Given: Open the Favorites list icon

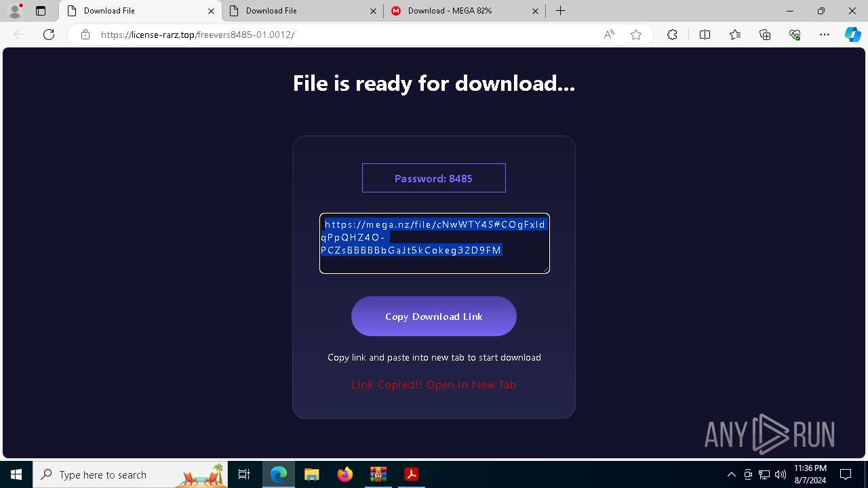Looking at the screenshot, I should [x=735, y=35].
